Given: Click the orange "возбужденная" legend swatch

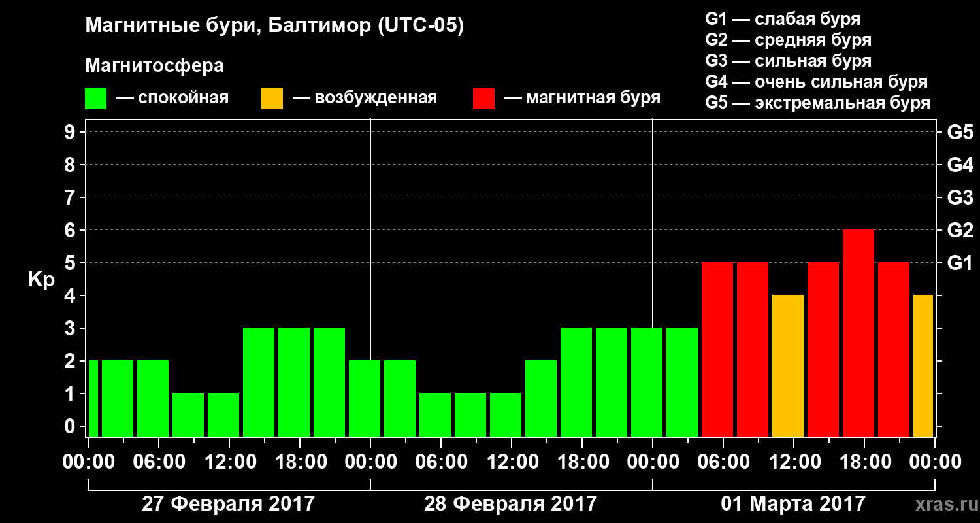Looking at the screenshot, I should coord(272,98).
